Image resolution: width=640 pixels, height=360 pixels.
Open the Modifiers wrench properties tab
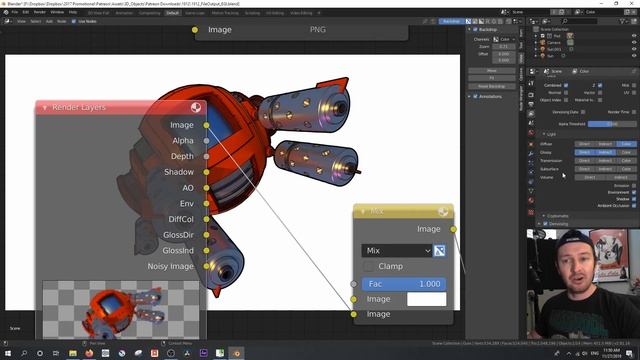(531, 153)
